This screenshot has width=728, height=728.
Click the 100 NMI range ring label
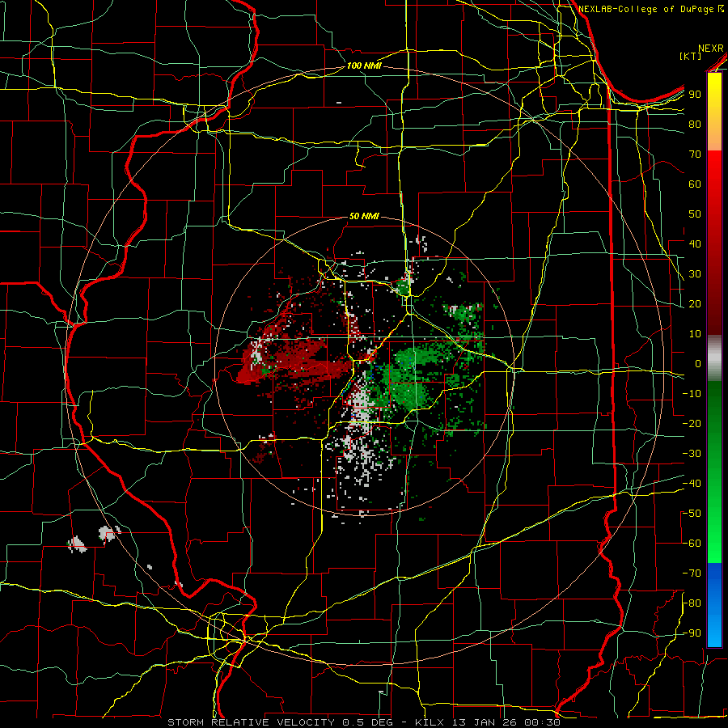[364, 66]
